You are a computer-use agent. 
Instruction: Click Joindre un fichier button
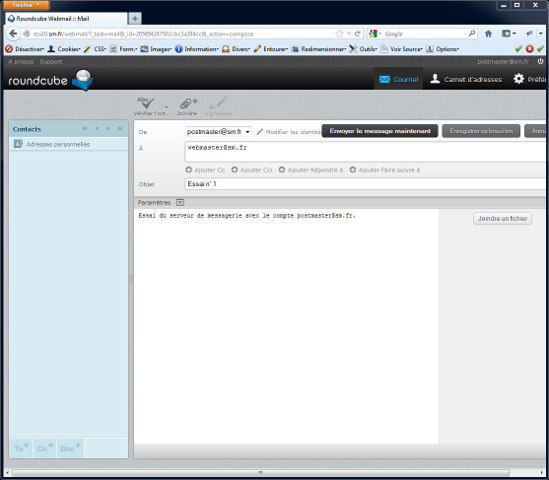tap(502, 218)
